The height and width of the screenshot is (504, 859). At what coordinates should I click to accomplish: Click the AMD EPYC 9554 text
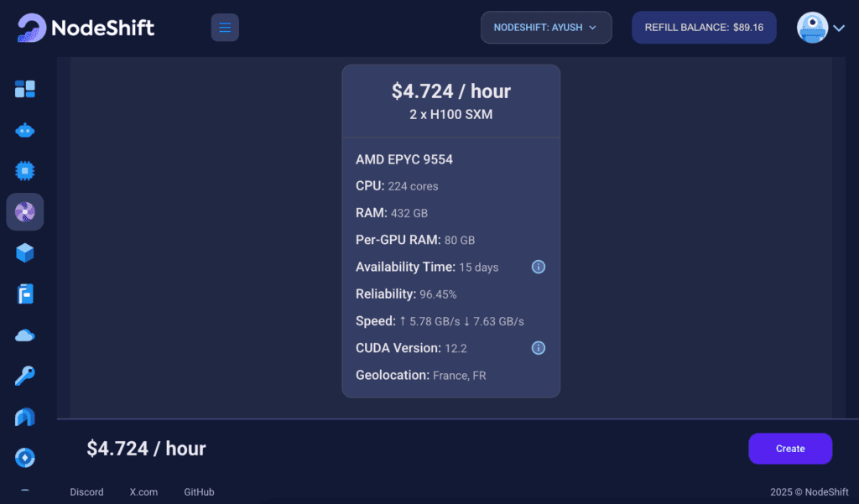pyautogui.click(x=404, y=159)
